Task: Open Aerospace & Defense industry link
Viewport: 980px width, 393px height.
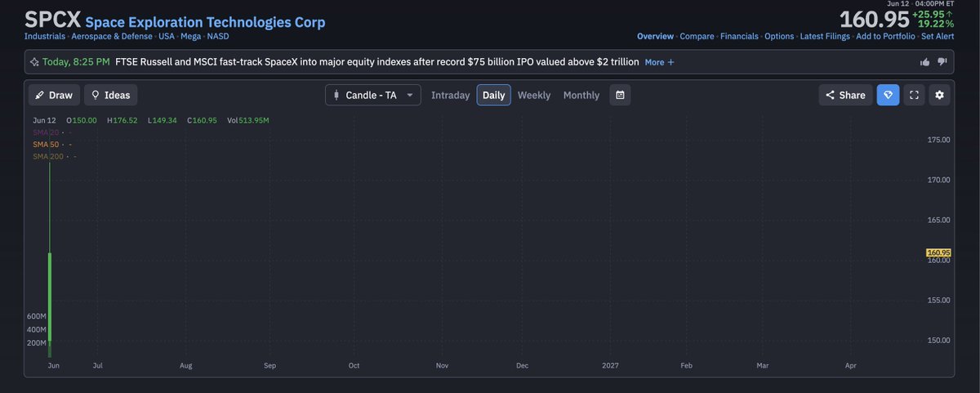Action: [x=111, y=37]
